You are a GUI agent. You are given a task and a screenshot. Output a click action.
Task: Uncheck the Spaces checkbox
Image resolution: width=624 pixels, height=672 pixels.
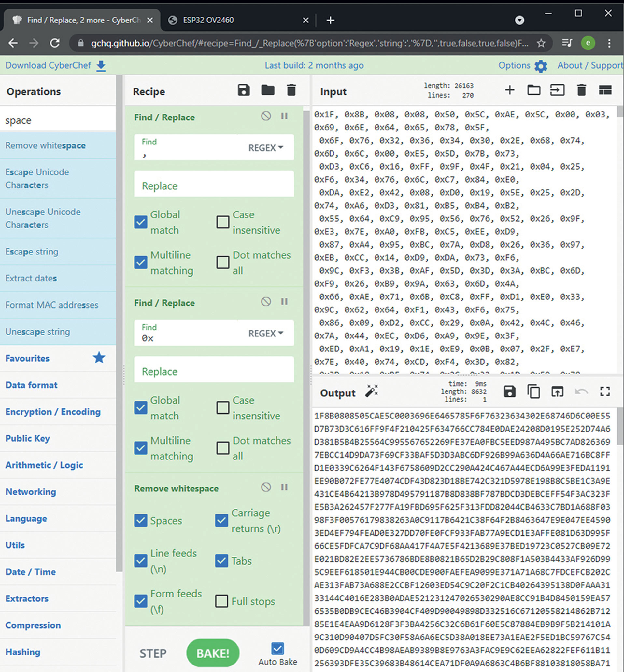coord(140,520)
